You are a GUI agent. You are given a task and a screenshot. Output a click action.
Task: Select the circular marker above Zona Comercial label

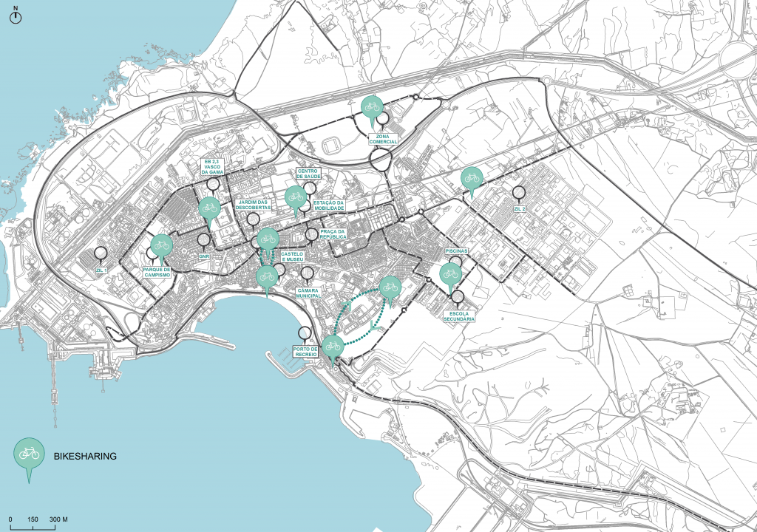click(383, 119)
